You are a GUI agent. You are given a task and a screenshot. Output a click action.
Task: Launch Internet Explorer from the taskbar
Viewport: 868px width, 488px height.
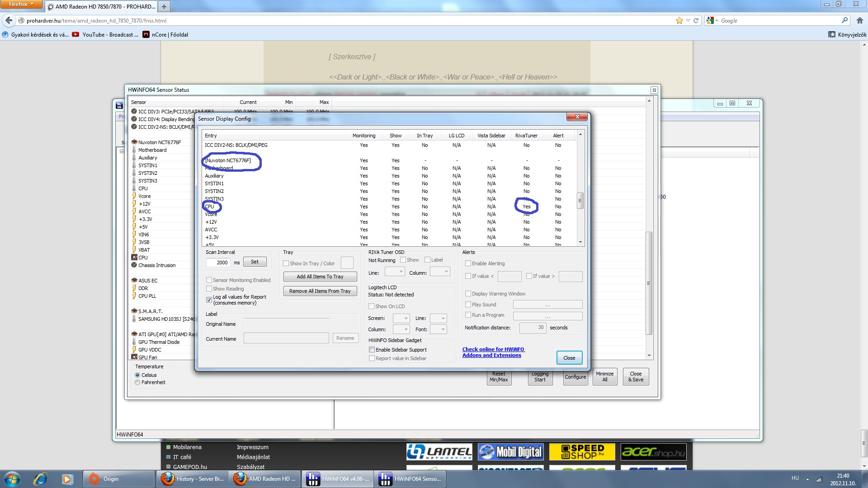(40, 479)
